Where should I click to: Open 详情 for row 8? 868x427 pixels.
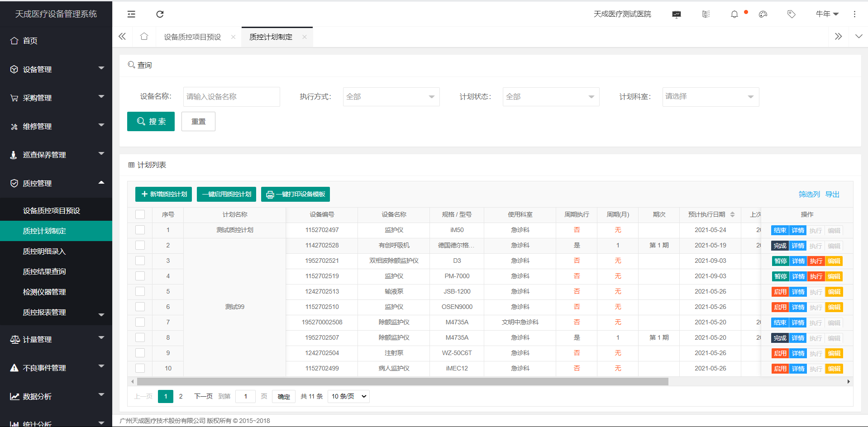tap(798, 338)
